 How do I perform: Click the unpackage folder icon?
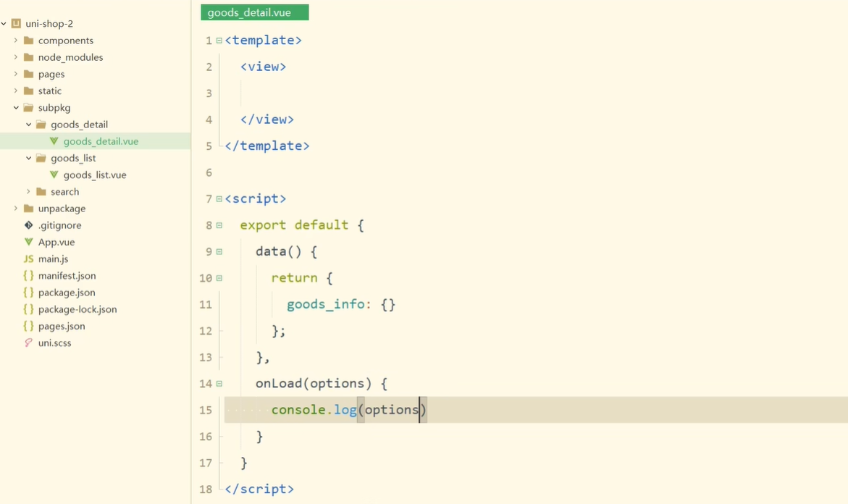point(29,209)
